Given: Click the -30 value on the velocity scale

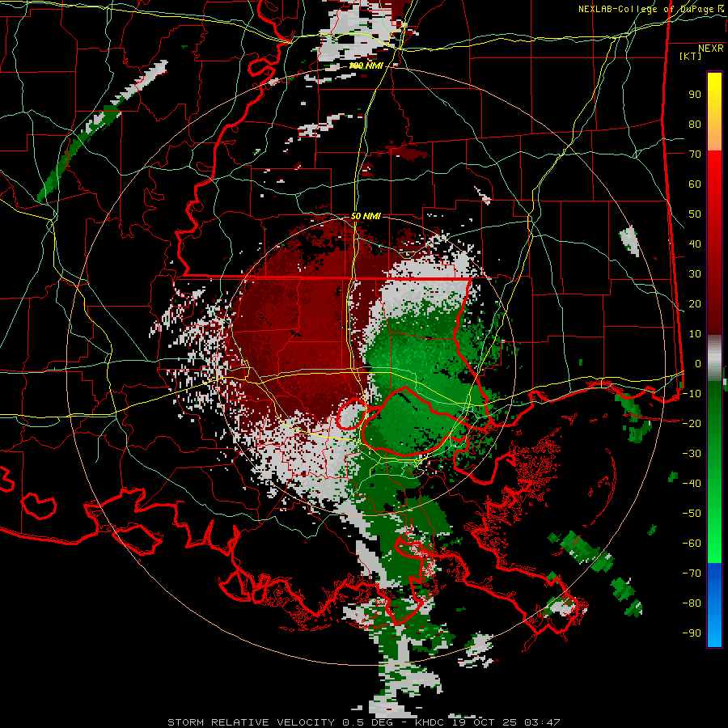Looking at the screenshot, I should click(692, 454).
